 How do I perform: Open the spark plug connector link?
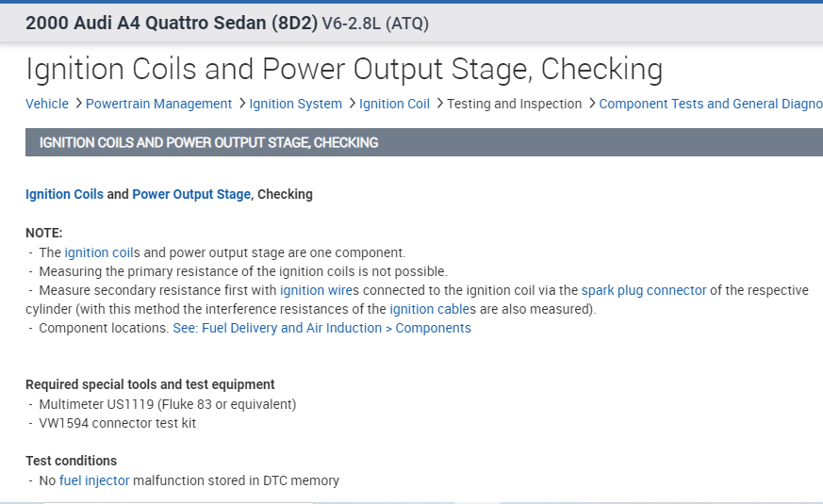[644, 290]
